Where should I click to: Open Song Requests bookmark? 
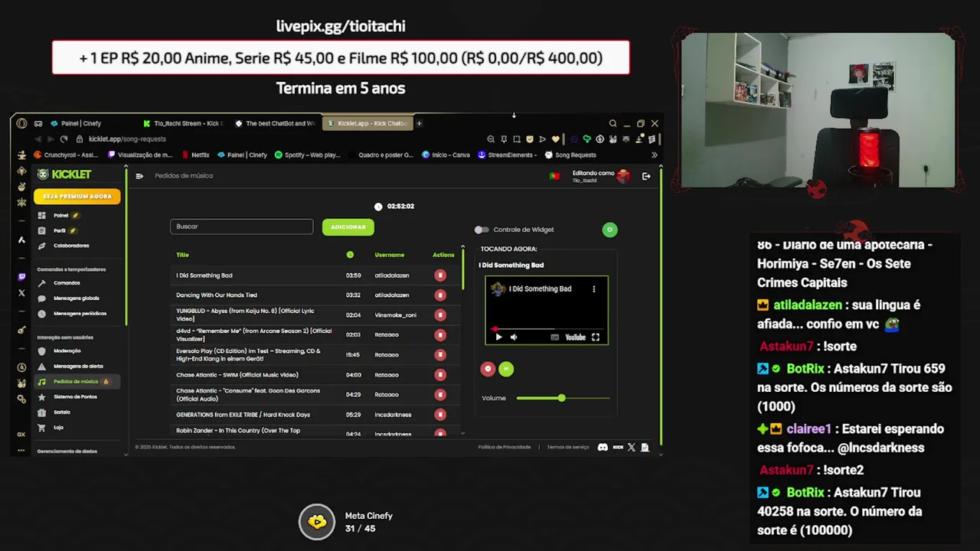(x=570, y=155)
